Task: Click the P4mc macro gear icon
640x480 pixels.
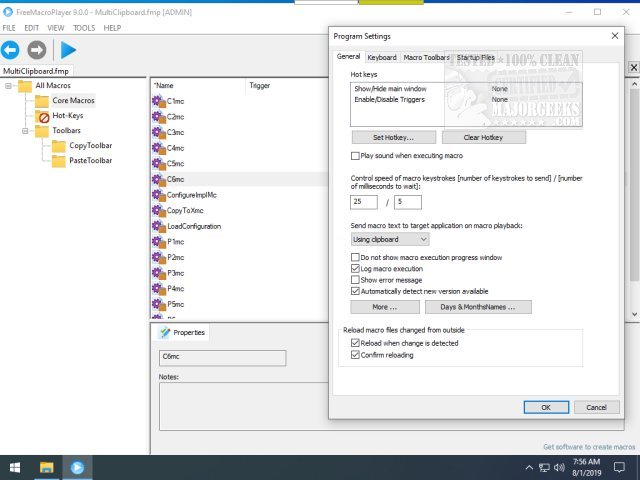Action: click(158, 289)
